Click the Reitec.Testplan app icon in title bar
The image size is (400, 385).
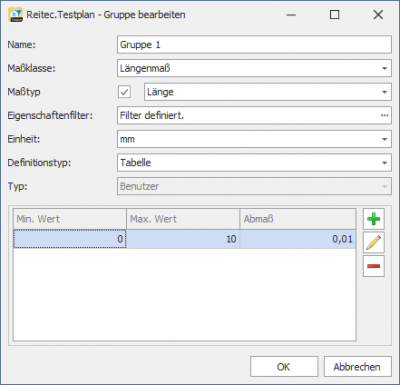(15, 15)
